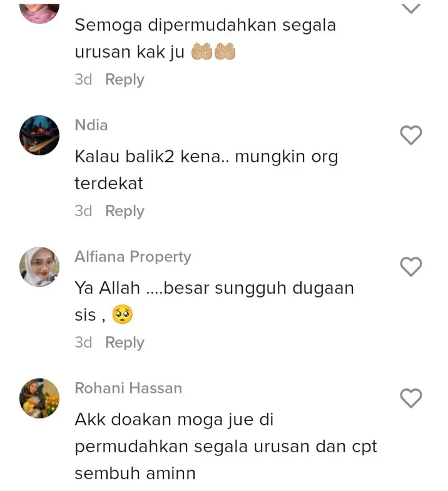Open the Rohani Hassan username link

pyautogui.click(x=128, y=388)
